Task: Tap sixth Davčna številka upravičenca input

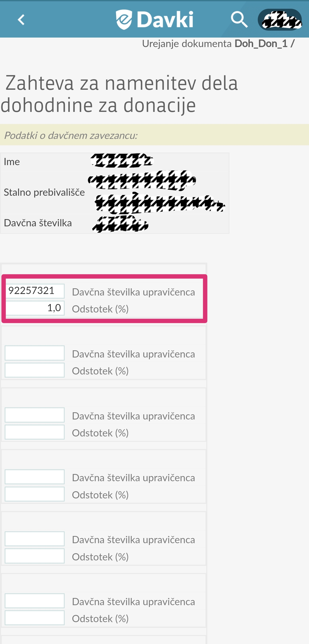Action: point(35,601)
